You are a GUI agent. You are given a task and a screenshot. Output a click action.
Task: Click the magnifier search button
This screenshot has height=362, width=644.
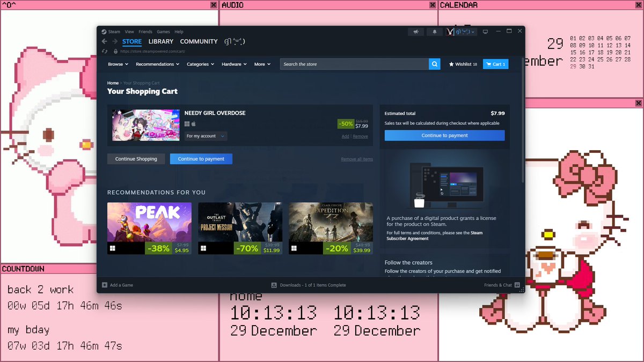(x=435, y=64)
